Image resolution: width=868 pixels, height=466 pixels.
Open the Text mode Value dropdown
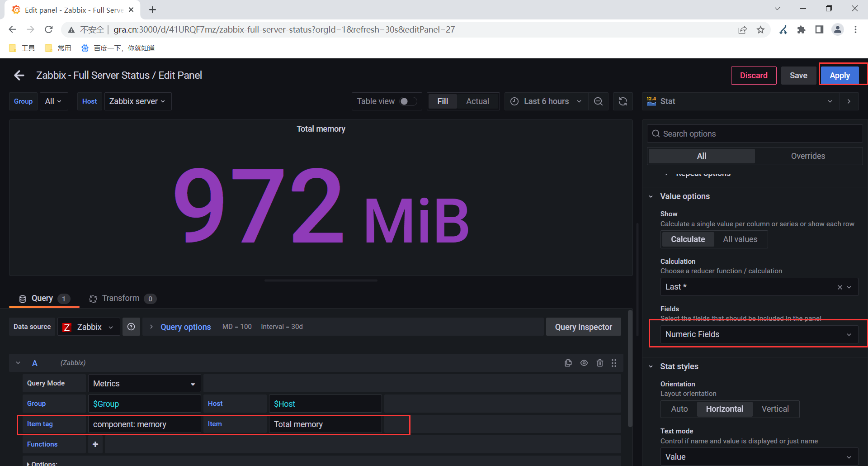click(x=759, y=457)
